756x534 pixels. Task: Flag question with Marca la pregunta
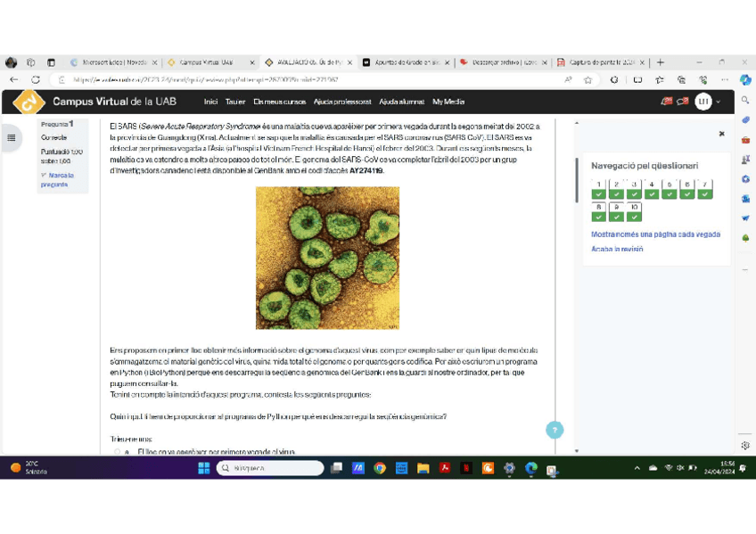point(57,180)
